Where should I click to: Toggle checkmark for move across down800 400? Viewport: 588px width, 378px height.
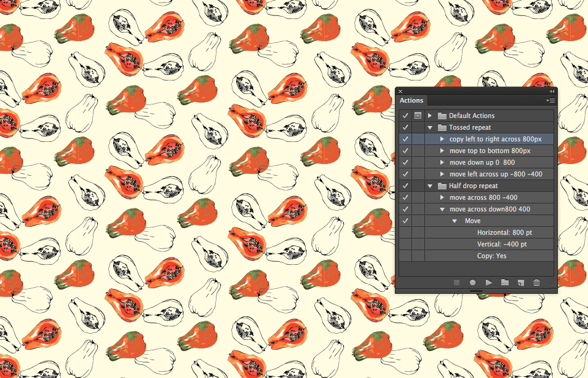point(405,209)
